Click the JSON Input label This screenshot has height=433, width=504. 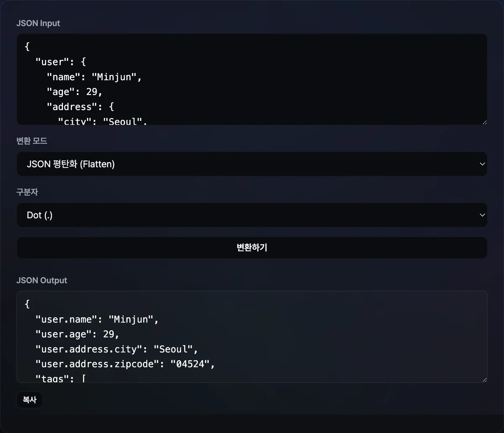(x=38, y=23)
